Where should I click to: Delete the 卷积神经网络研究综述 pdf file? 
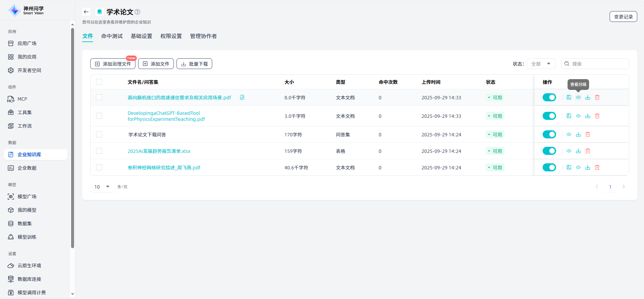(597, 167)
